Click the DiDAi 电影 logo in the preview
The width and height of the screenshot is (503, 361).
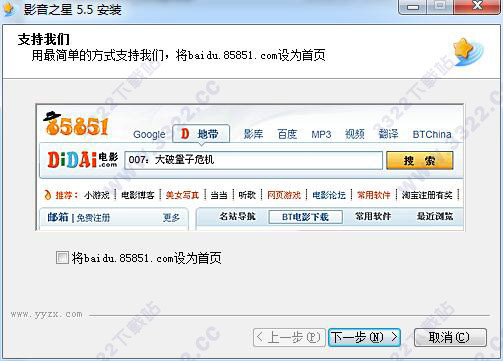click(83, 160)
